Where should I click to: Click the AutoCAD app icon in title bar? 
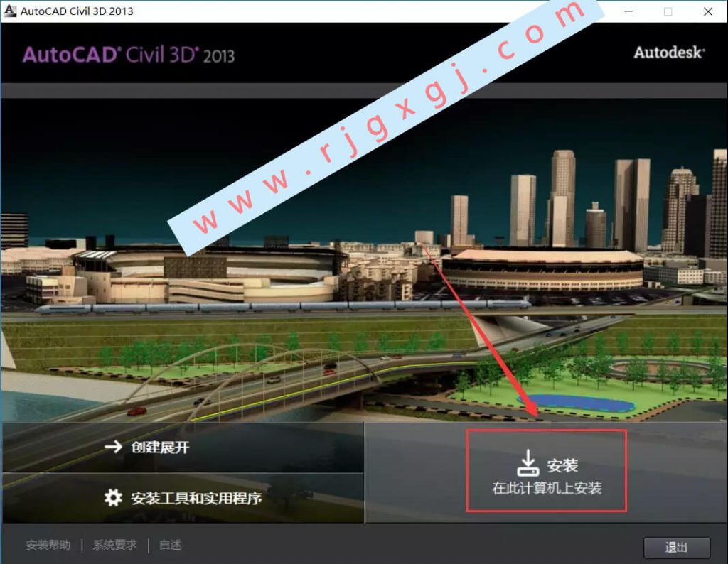[x=10, y=10]
